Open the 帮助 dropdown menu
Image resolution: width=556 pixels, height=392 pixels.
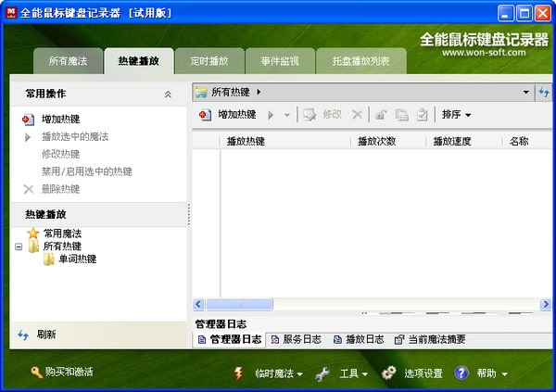(x=492, y=373)
